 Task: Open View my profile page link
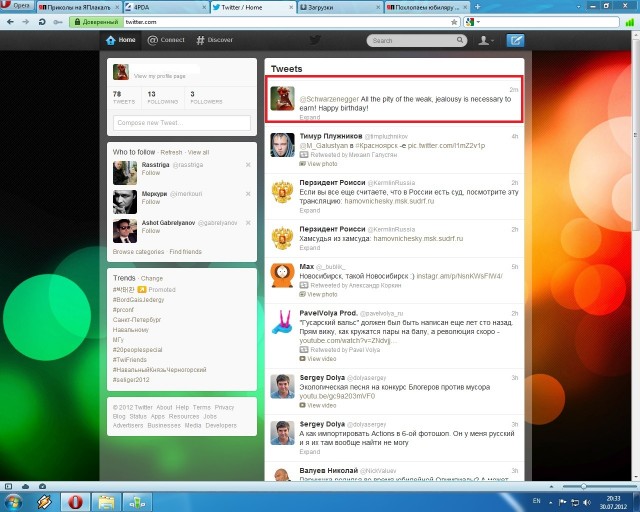160,76
